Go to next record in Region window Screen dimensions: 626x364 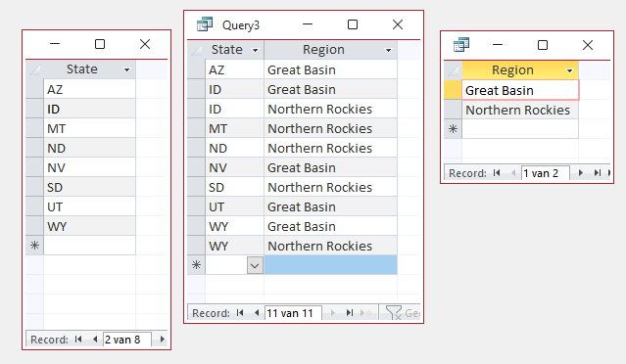(581, 173)
